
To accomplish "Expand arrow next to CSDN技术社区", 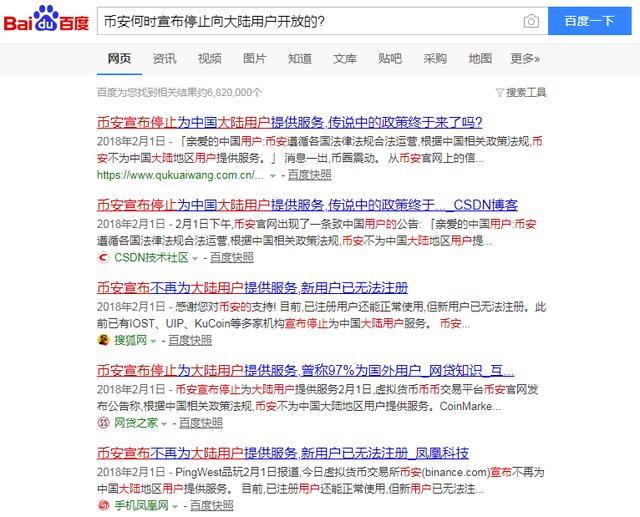I will pos(195,258).
